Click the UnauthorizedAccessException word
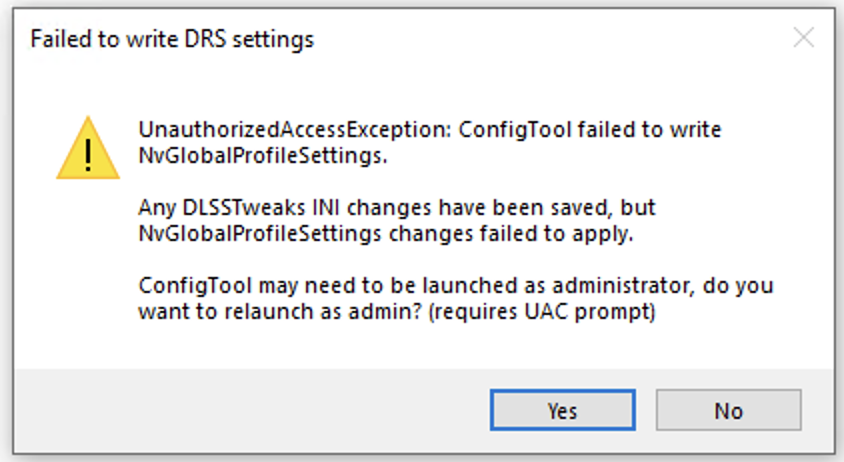844x462 pixels. click(x=294, y=130)
